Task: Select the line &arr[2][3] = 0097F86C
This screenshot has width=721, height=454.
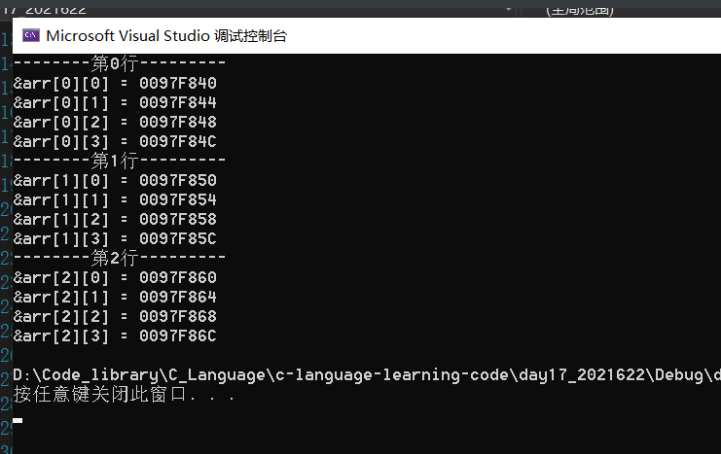Action: (115, 336)
